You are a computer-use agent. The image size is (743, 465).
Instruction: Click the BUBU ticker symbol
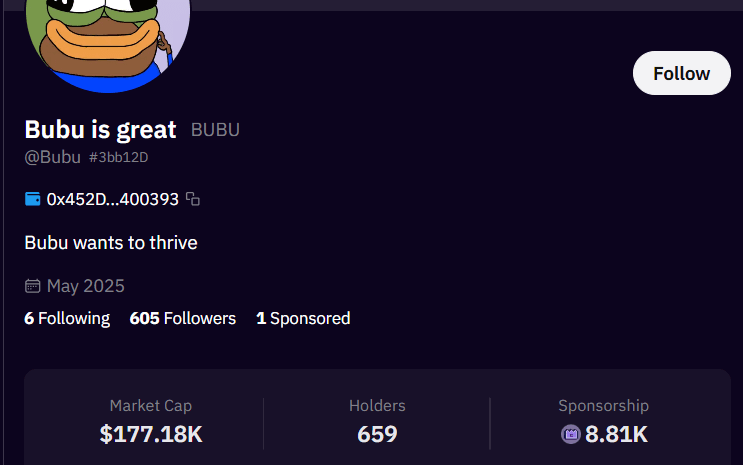pyautogui.click(x=215, y=130)
